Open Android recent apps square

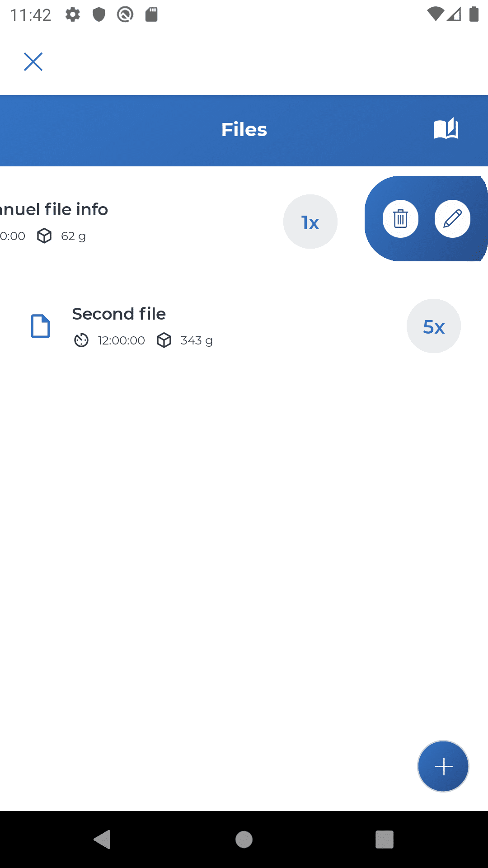[385, 840]
